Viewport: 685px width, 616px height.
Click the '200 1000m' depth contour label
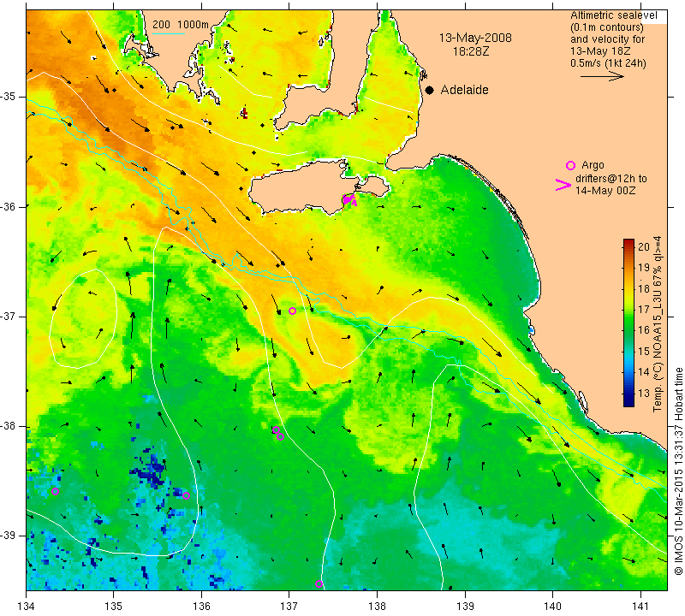[x=181, y=25]
